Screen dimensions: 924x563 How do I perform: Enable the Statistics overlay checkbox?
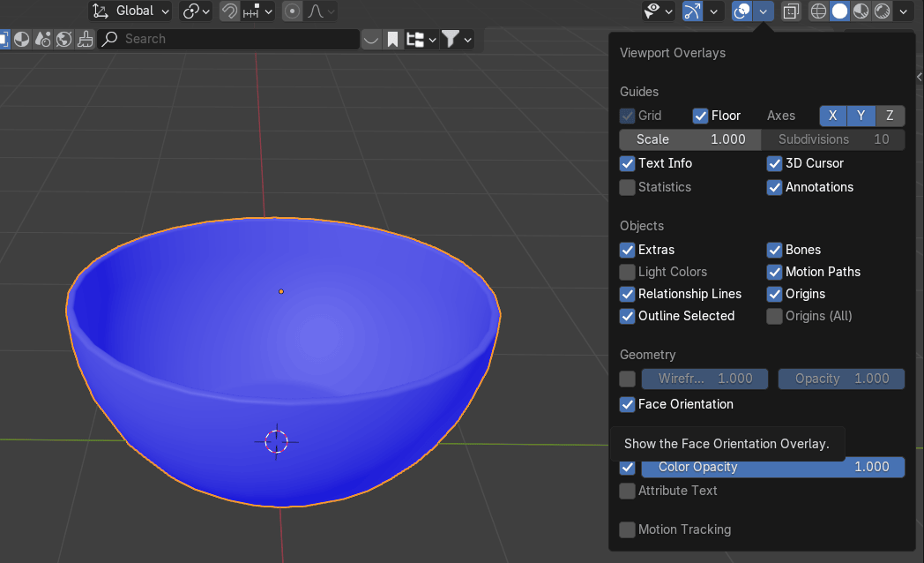(x=627, y=187)
